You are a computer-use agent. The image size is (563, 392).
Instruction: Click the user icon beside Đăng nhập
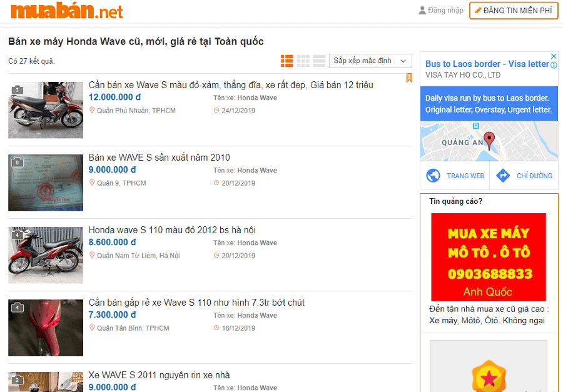tap(422, 11)
